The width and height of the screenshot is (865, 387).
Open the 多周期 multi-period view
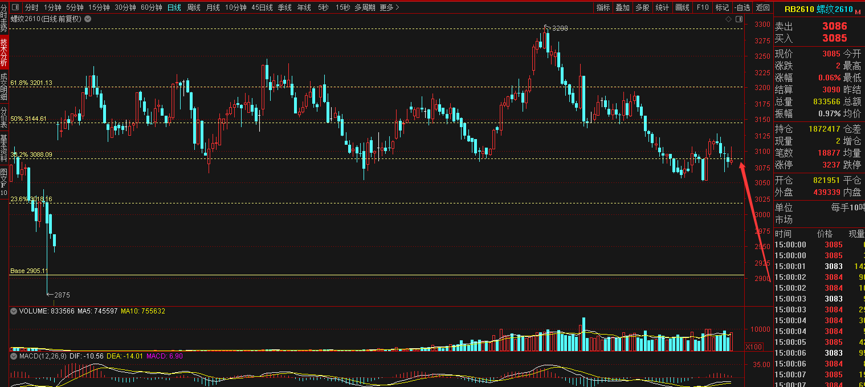click(x=365, y=8)
